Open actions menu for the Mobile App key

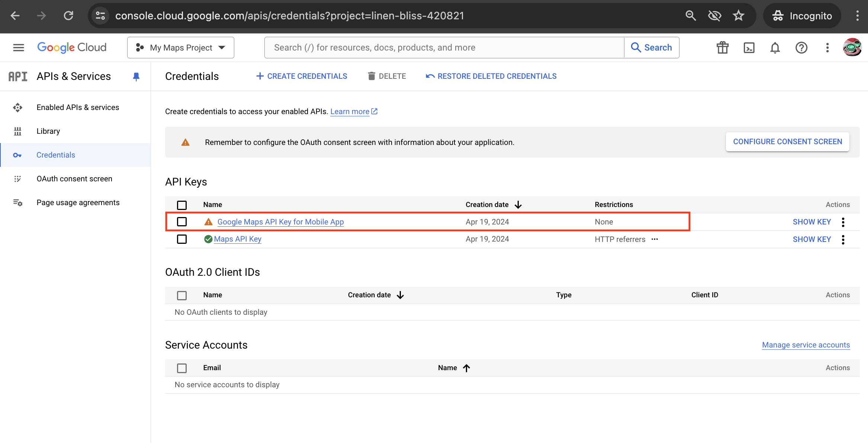[843, 222]
